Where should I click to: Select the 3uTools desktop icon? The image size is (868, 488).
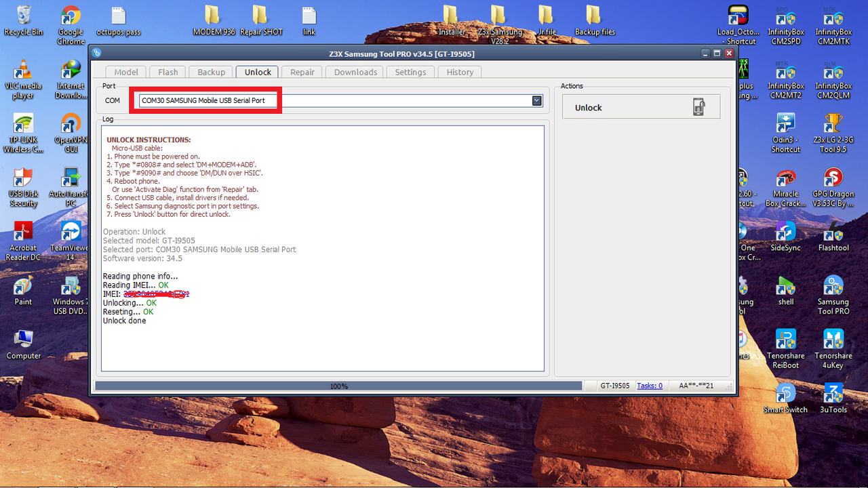click(x=833, y=400)
